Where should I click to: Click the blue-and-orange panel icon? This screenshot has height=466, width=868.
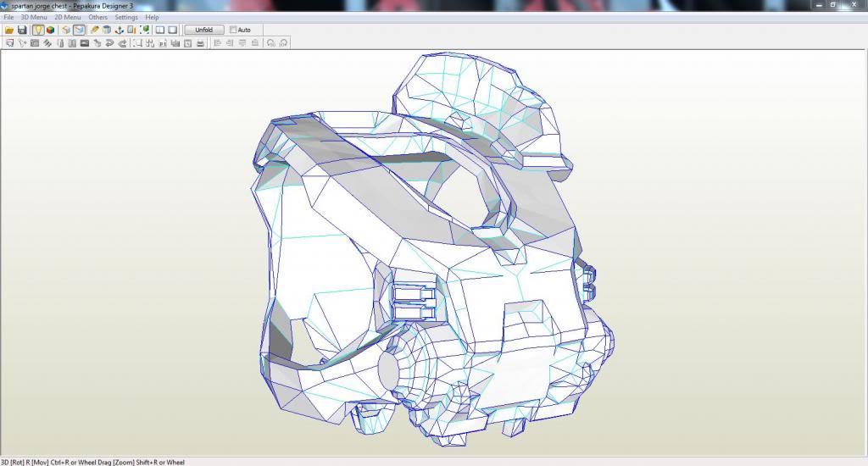coord(131,30)
